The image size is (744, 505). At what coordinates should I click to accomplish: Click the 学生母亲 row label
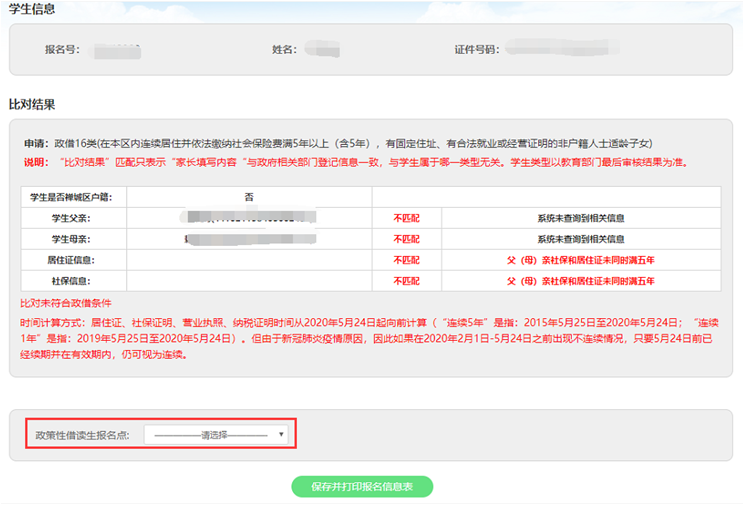pos(71,239)
